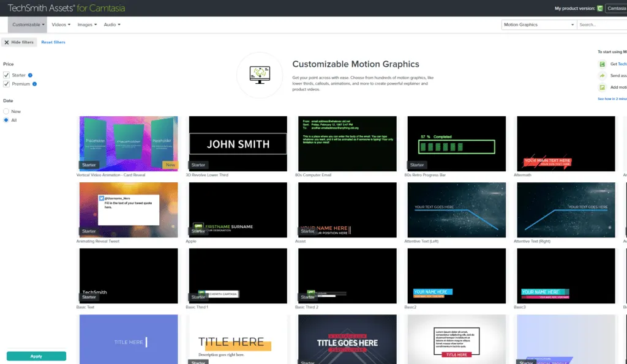Click the Hide filters button
The image size is (627, 364).
(x=19, y=42)
